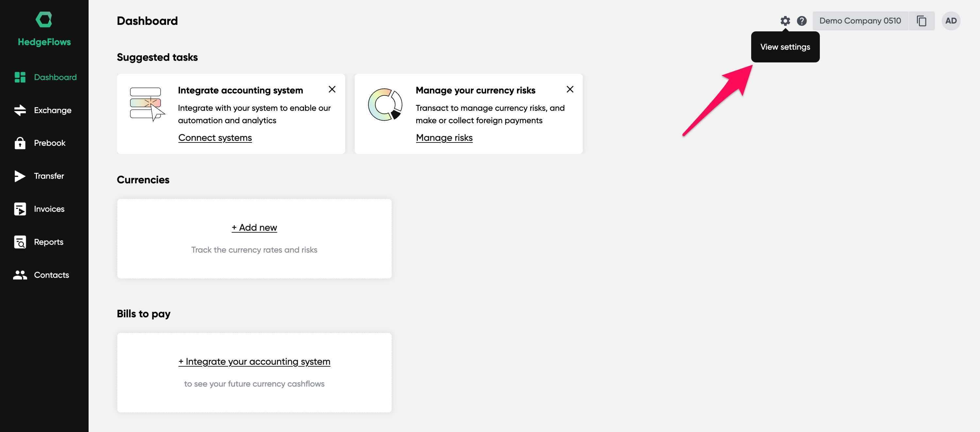This screenshot has height=432, width=980.
Task: Click the Add new currency link
Action: (x=254, y=227)
